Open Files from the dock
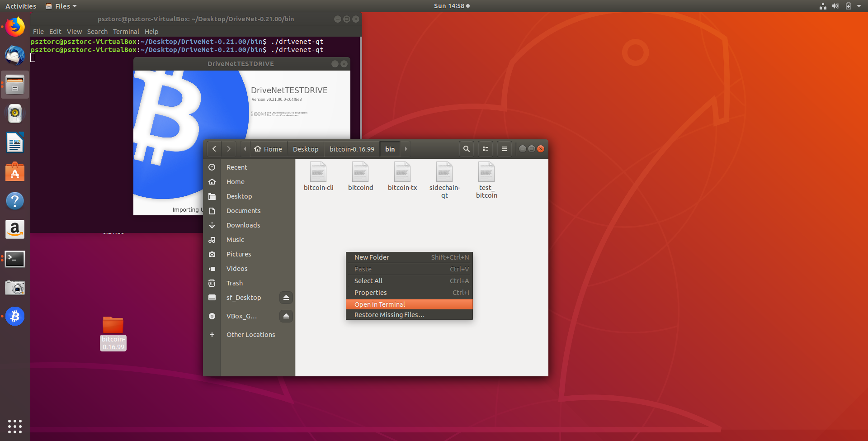 (x=15, y=85)
